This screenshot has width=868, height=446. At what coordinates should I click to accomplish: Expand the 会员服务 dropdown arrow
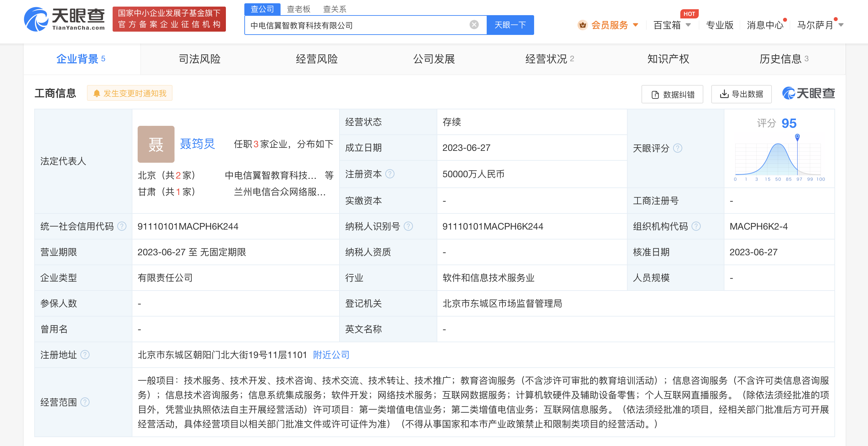pos(635,25)
